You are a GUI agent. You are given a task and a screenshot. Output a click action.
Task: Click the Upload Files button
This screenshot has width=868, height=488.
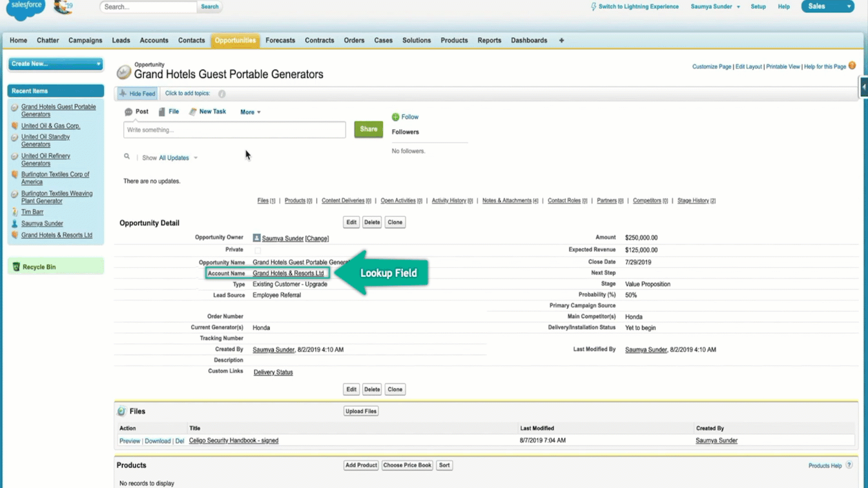coord(361,411)
